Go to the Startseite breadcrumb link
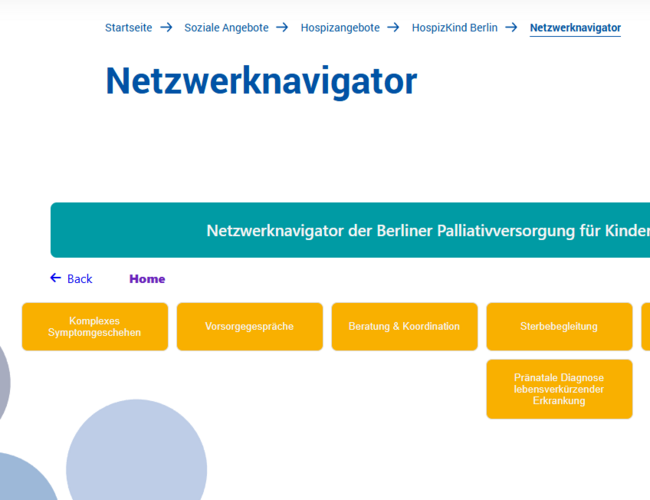 128,28
